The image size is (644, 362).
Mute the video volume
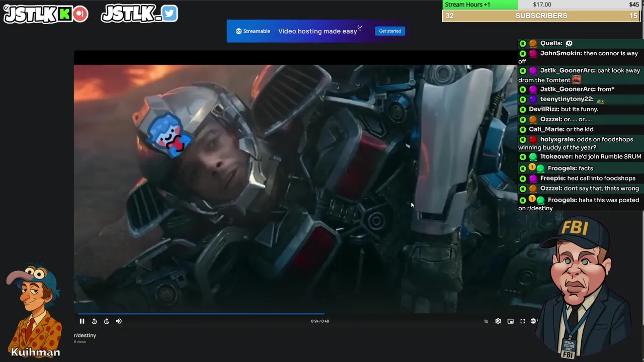(x=119, y=321)
